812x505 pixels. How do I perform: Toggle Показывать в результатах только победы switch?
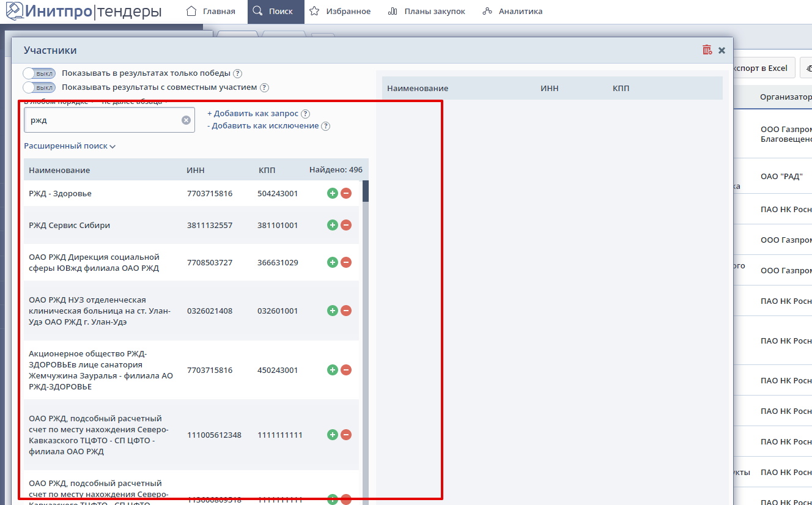coord(39,73)
